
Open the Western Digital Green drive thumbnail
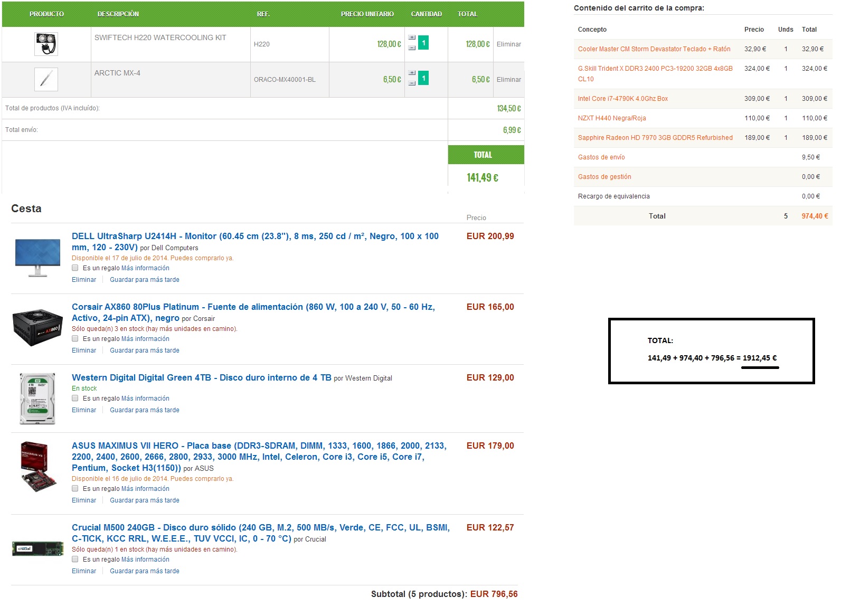click(37, 399)
